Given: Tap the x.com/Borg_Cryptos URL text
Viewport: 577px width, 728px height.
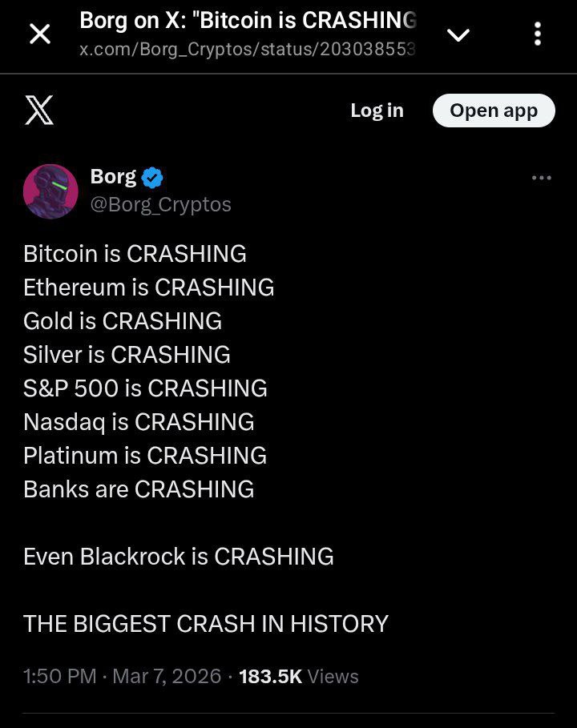Looking at the screenshot, I should tap(248, 50).
